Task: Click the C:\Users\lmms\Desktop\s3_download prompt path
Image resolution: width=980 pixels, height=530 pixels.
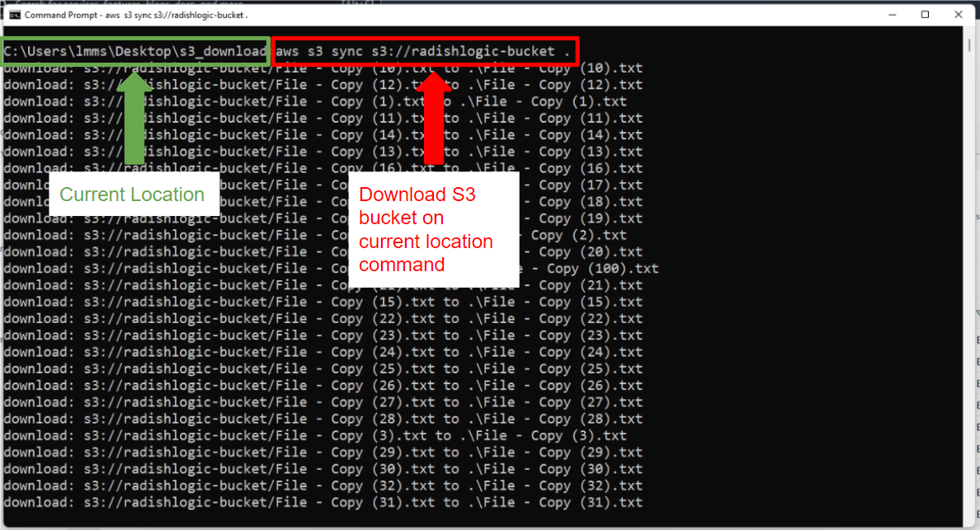Action: [135, 52]
